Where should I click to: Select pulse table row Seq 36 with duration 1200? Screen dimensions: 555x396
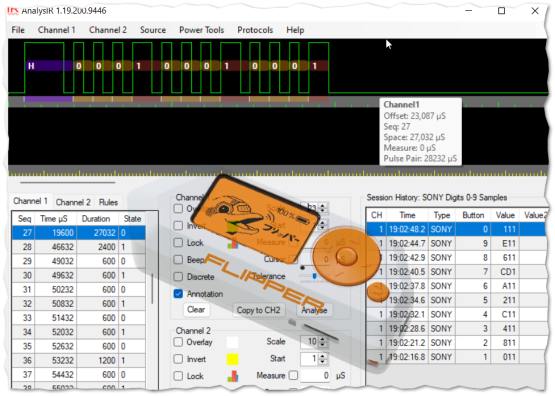click(x=79, y=360)
